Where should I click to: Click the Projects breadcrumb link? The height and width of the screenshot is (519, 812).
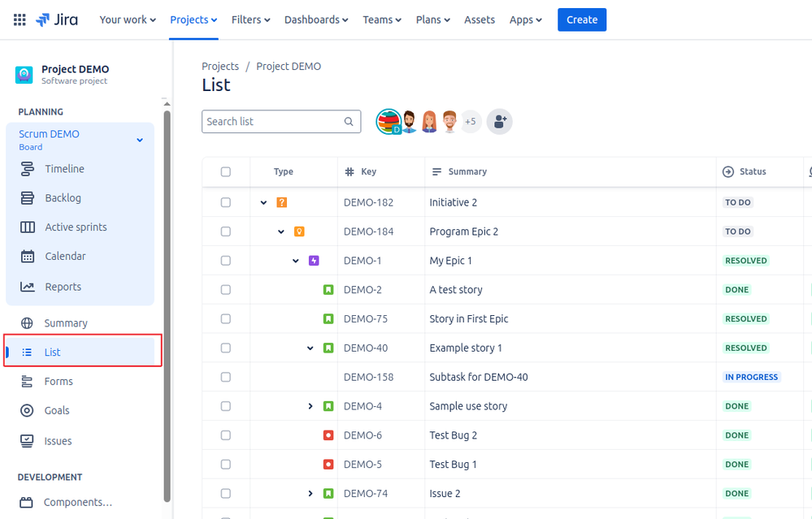click(220, 67)
